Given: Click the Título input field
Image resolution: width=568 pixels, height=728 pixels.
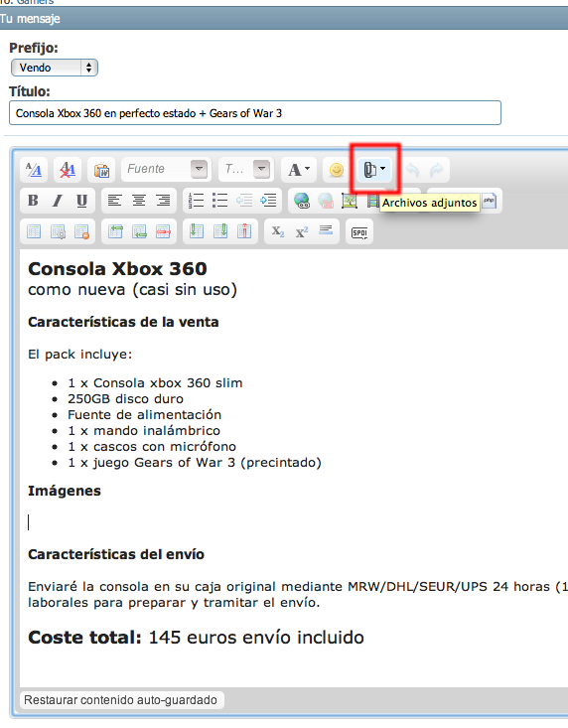Looking at the screenshot, I should click(255, 113).
